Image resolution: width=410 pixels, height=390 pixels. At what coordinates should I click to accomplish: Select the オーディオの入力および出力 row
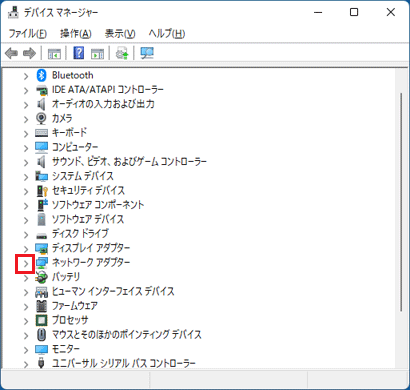coord(103,104)
